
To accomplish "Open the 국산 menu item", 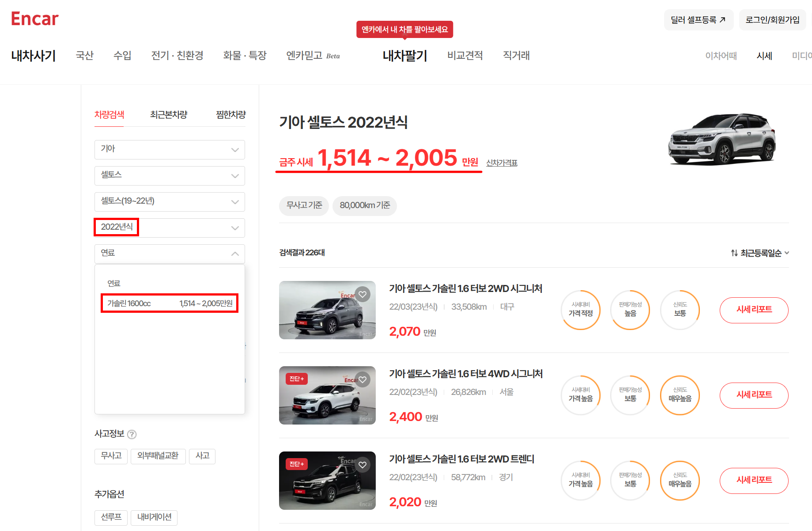I will point(85,56).
